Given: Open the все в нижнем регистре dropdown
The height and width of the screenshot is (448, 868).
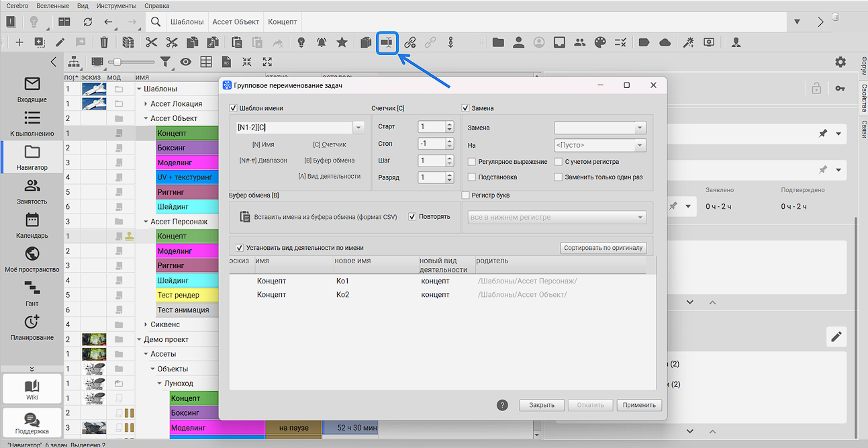Looking at the screenshot, I should (557, 218).
